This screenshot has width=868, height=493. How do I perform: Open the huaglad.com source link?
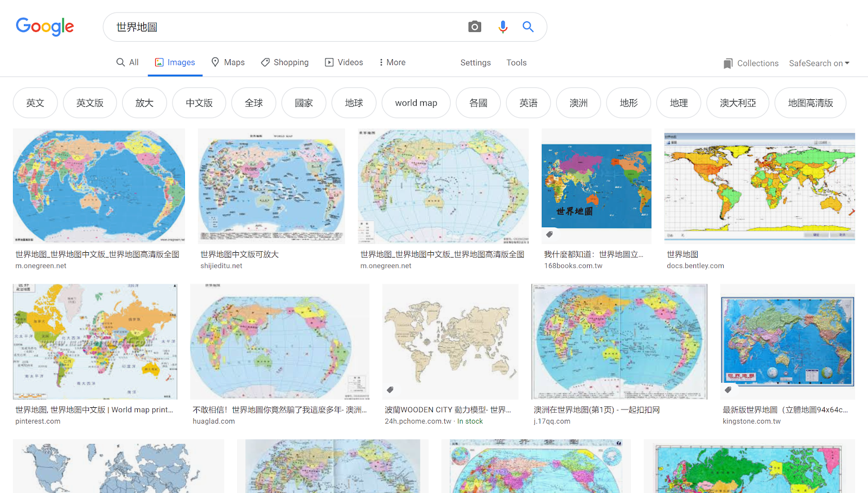pyautogui.click(x=214, y=421)
